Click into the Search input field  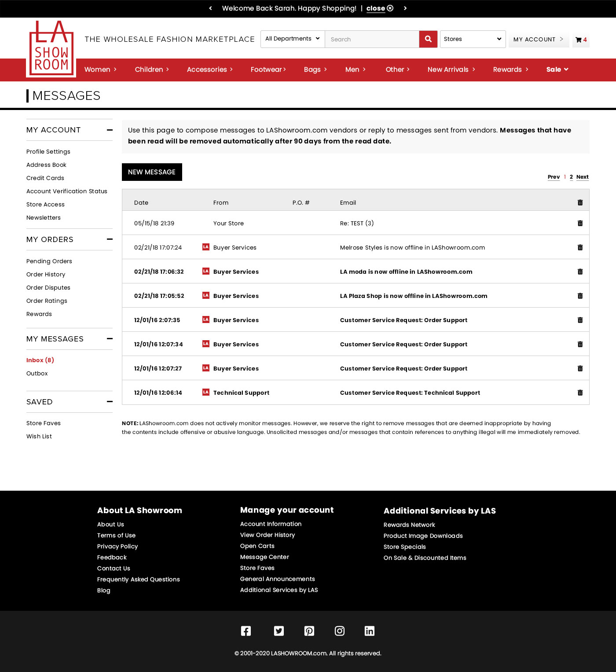pyautogui.click(x=372, y=39)
